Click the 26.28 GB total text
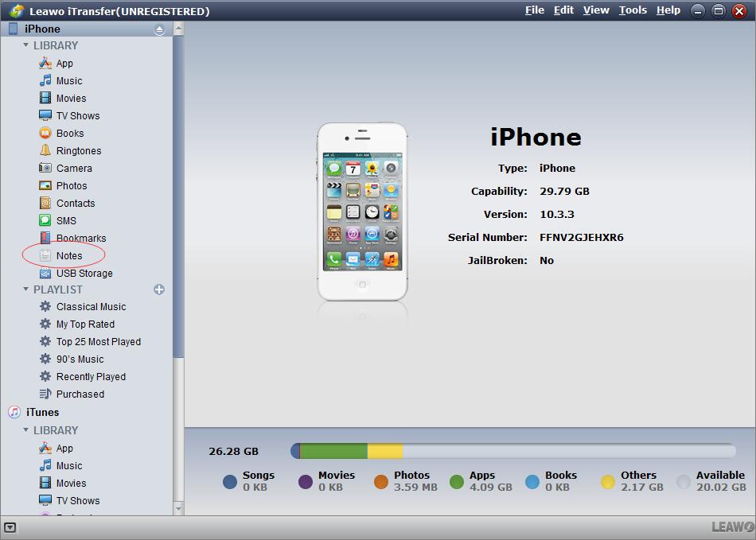756x540 pixels. pos(233,452)
